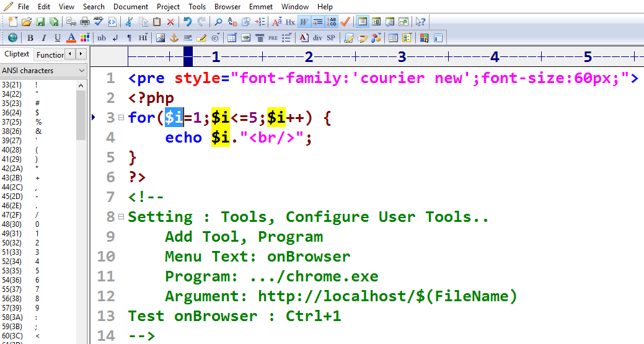The height and width of the screenshot is (344, 644).
Task: Collapse the for loop fold marker
Action: coord(121,118)
